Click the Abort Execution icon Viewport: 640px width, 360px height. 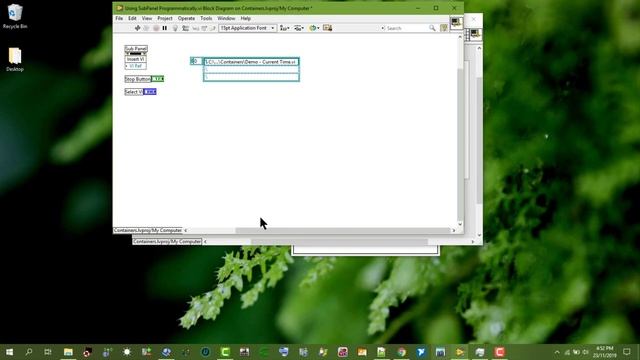coord(156,28)
